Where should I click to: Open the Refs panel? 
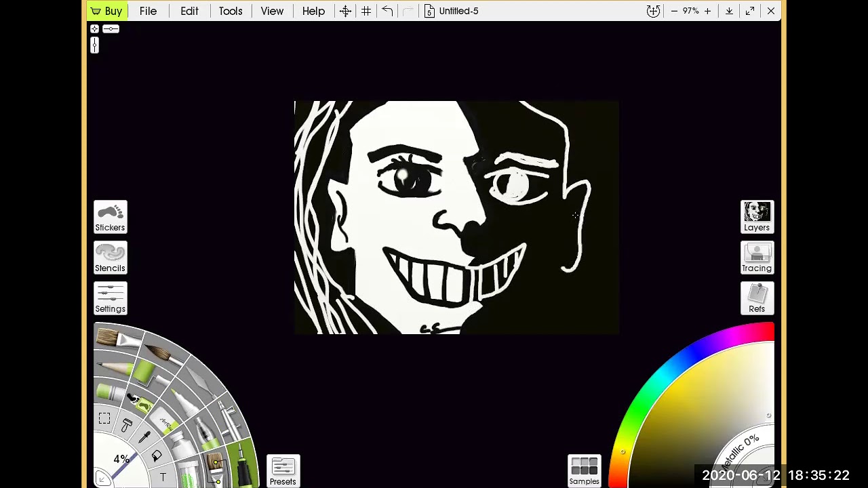point(757,298)
